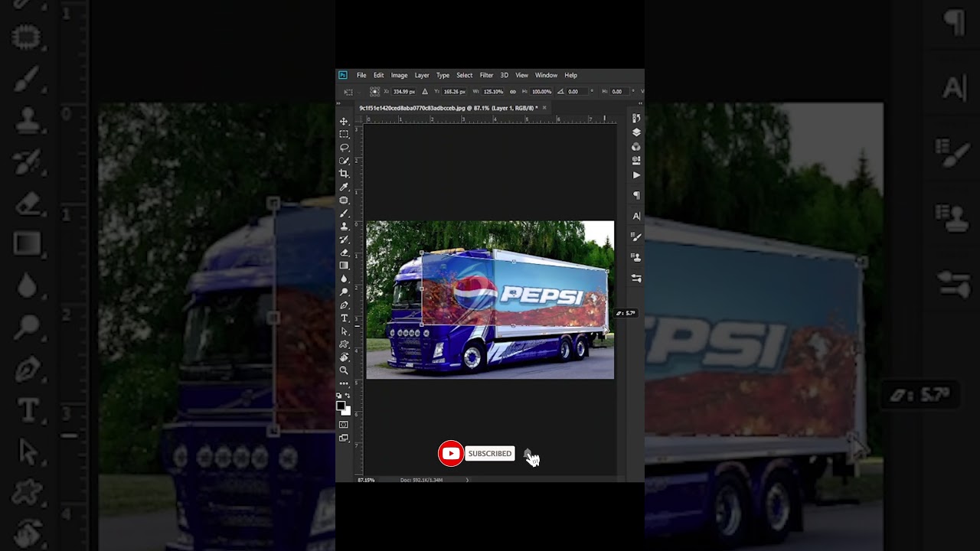Select the Hand tool
The width and height of the screenshot is (980, 551).
click(x=344, y=357)
